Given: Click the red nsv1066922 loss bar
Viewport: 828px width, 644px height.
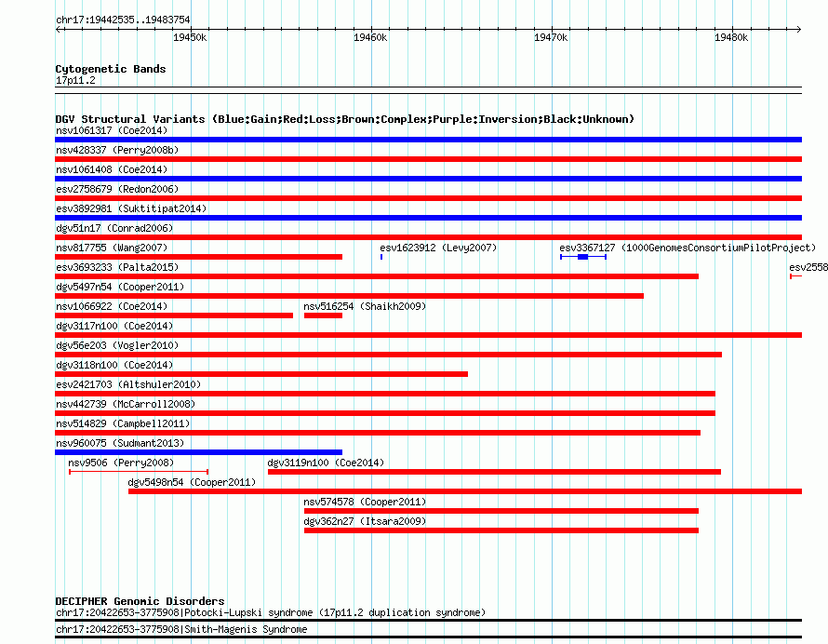Looking at the screenshot, I should (x=174, y=315).
